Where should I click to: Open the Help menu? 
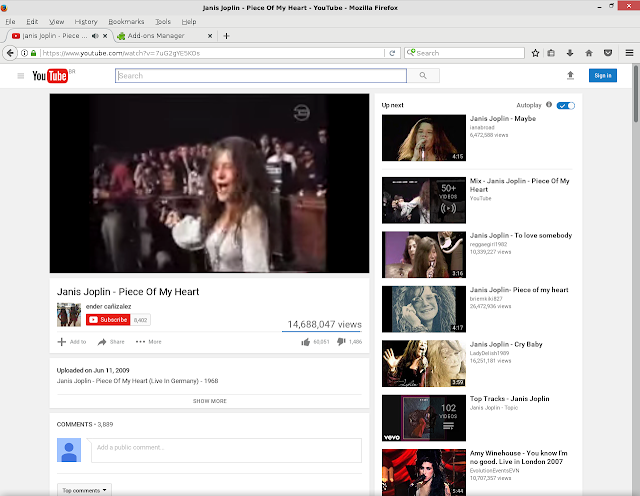click(189, 22)
